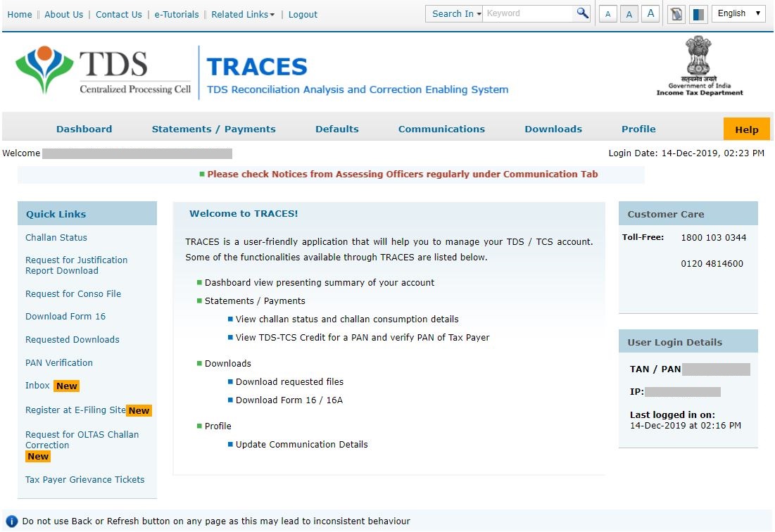Open the Contact Us link
Screen dimensions: 775x532
[119, 14]
